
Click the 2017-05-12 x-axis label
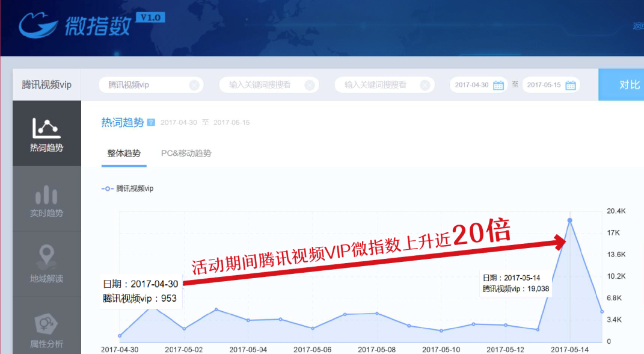(505, 349)
